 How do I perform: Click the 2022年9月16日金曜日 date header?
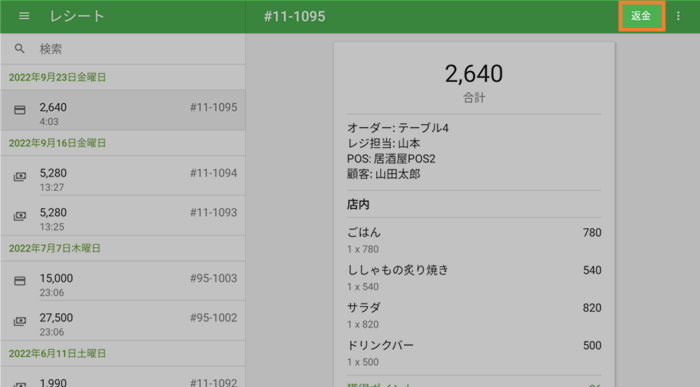tap(58, 143)
